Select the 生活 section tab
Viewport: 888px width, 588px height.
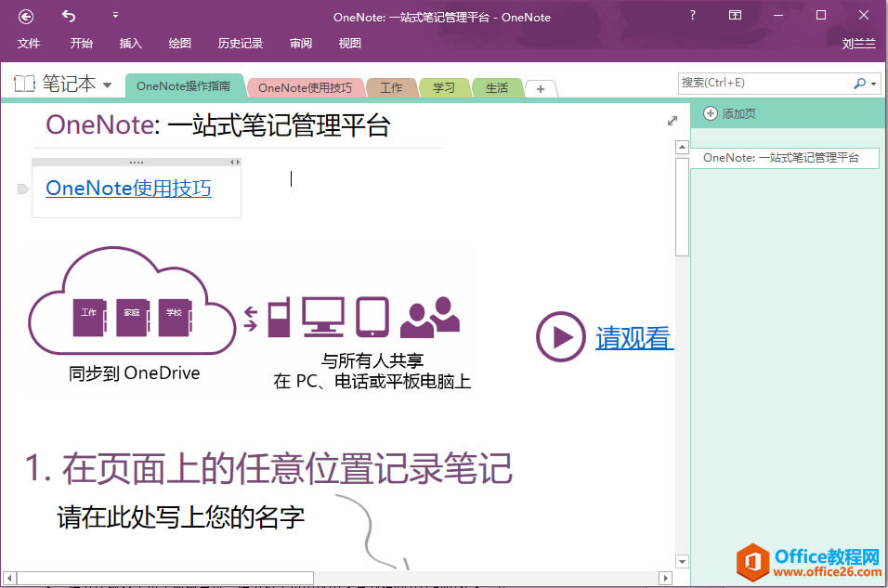coord(496,86)
